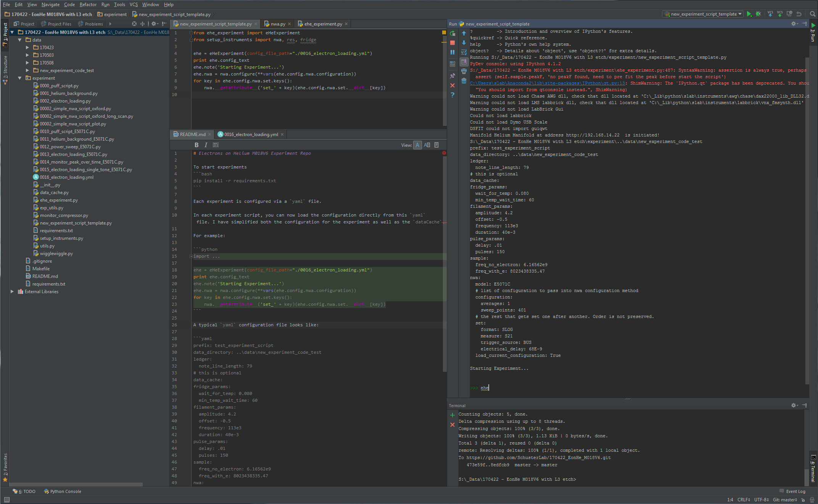The height and width of the screenshot is (504, 818).
Task: Expand the 170503 folder
Action: (27, 55)
